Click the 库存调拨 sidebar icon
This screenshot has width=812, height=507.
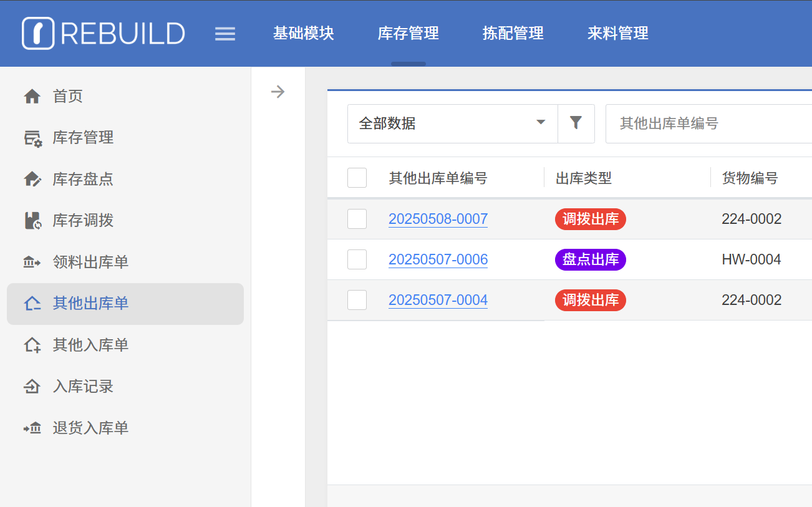[x=32, y=221]
